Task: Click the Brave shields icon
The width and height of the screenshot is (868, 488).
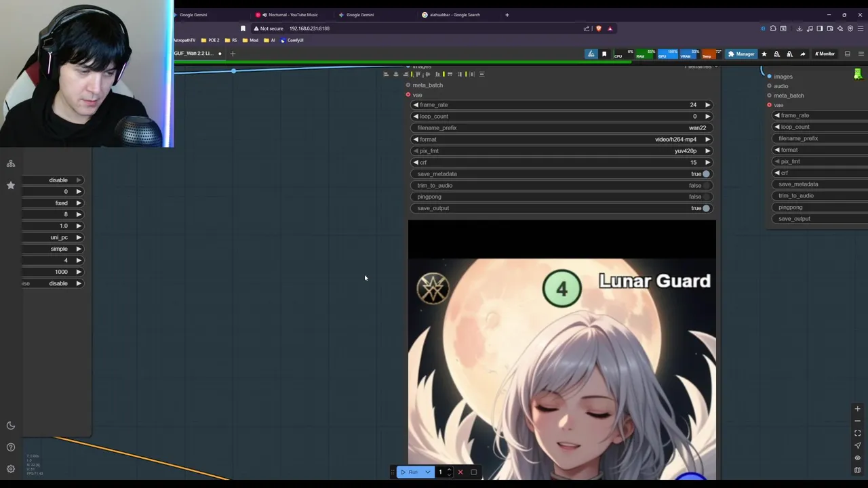Action: [x=598, y=28]
